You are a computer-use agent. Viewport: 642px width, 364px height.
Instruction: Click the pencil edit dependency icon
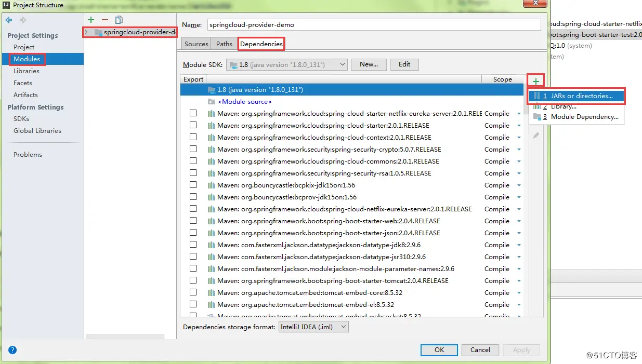(x=536, y=136)
